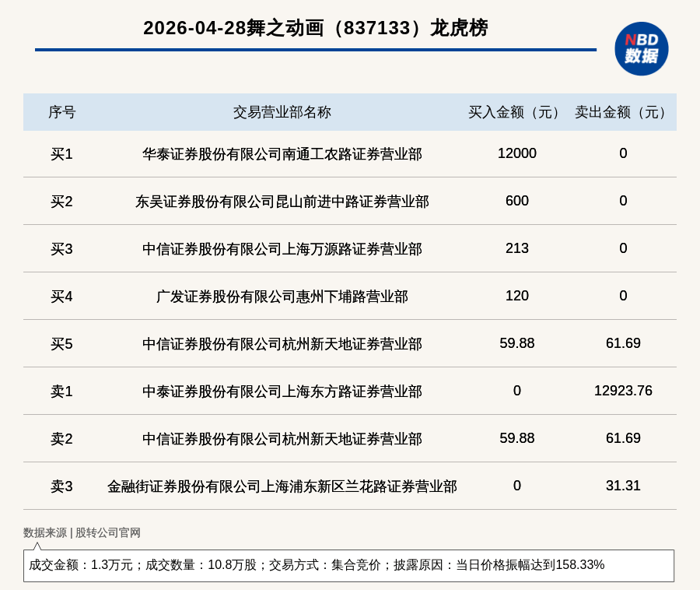Click the 买入金额（元） column header

[517, 112]
